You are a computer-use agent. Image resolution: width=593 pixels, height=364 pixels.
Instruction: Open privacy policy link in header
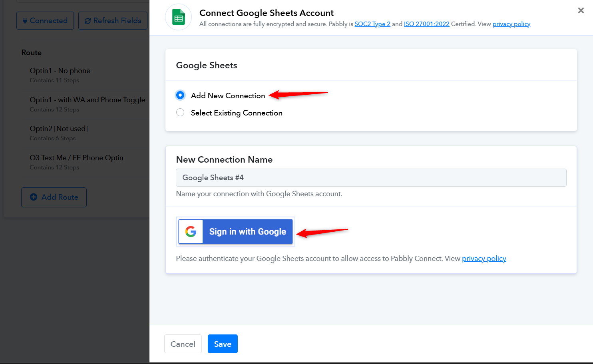click(511, 24)
